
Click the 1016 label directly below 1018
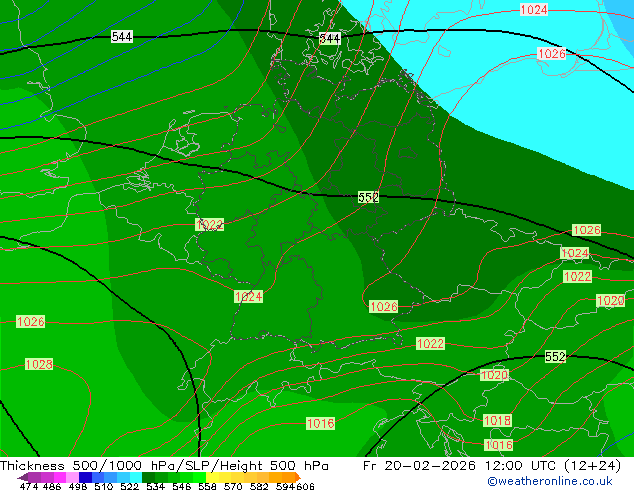coord(499,445)
